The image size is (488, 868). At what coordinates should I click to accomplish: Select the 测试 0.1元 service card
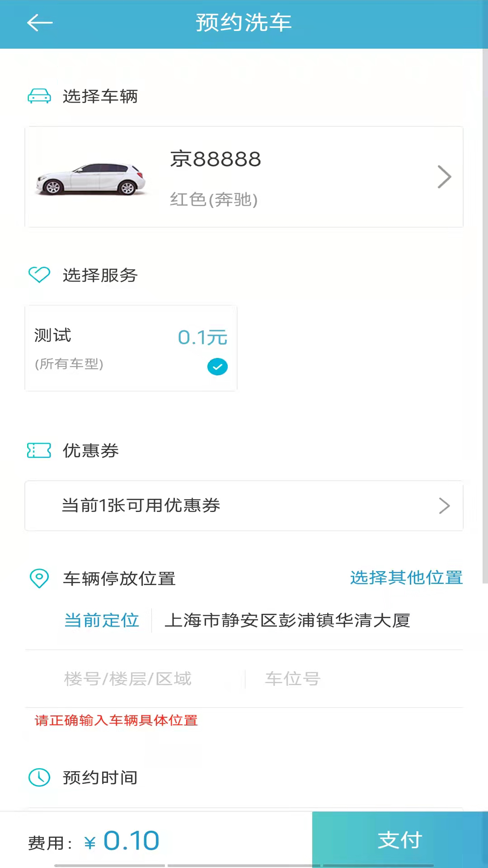tap(131, 348)
